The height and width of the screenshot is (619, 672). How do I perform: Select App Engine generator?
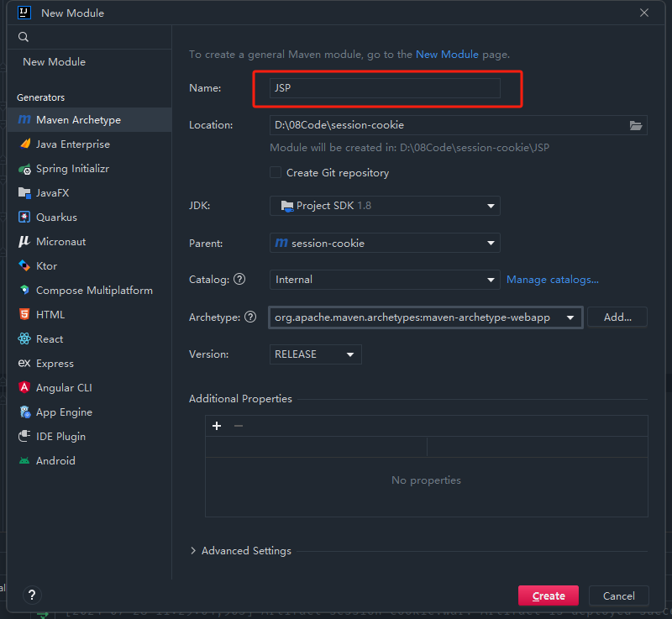point(89,412)
